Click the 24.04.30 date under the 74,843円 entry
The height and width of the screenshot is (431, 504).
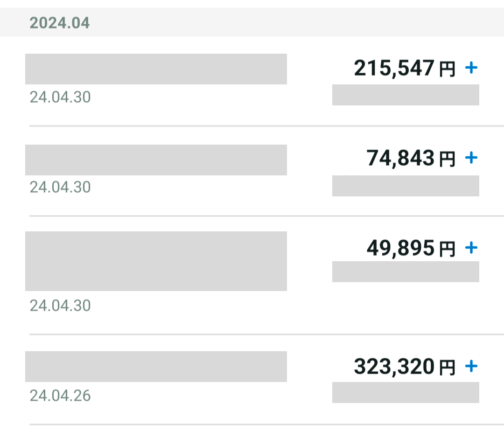tap(60, 187)
